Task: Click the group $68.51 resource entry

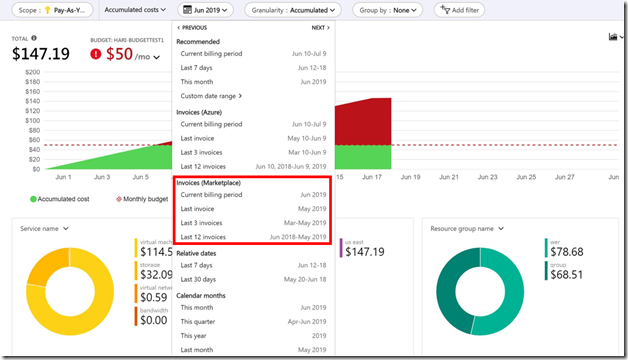Action: coord(564,271)
